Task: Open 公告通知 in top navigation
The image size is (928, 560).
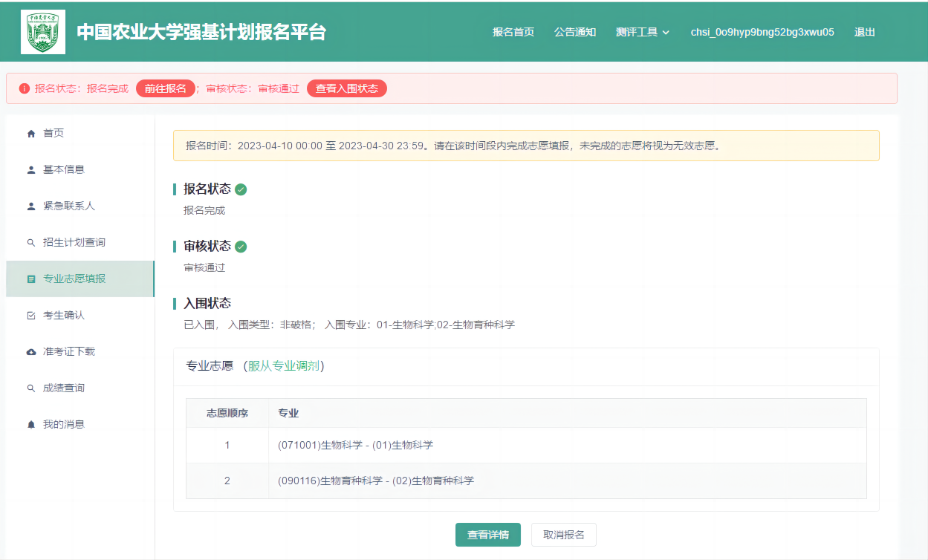Action: pos(575,32)
